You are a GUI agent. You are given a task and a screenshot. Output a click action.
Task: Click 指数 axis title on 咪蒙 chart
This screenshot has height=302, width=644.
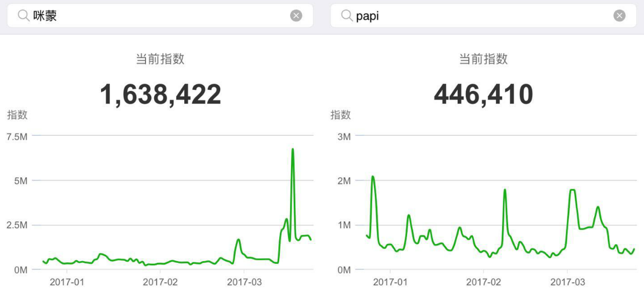pos(17,115)
